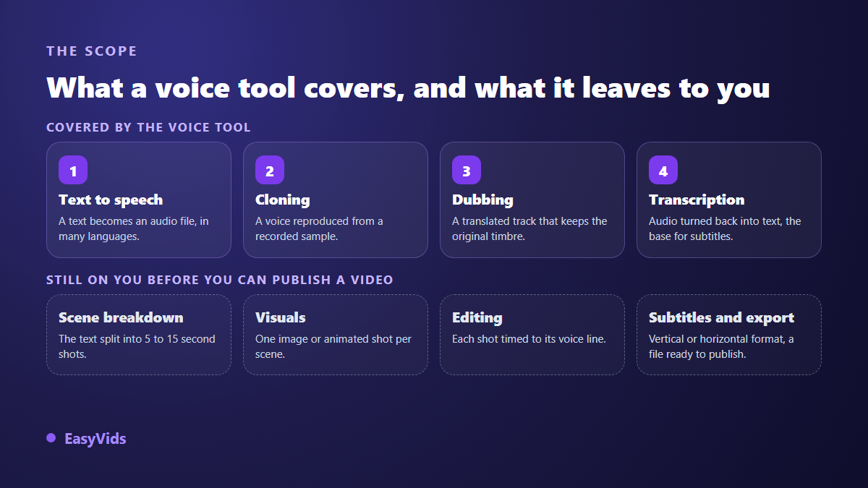This screenshot has height=488, width=868.
Task: Select the 'Dubbing' card title
Action: [x=482, y=200]
